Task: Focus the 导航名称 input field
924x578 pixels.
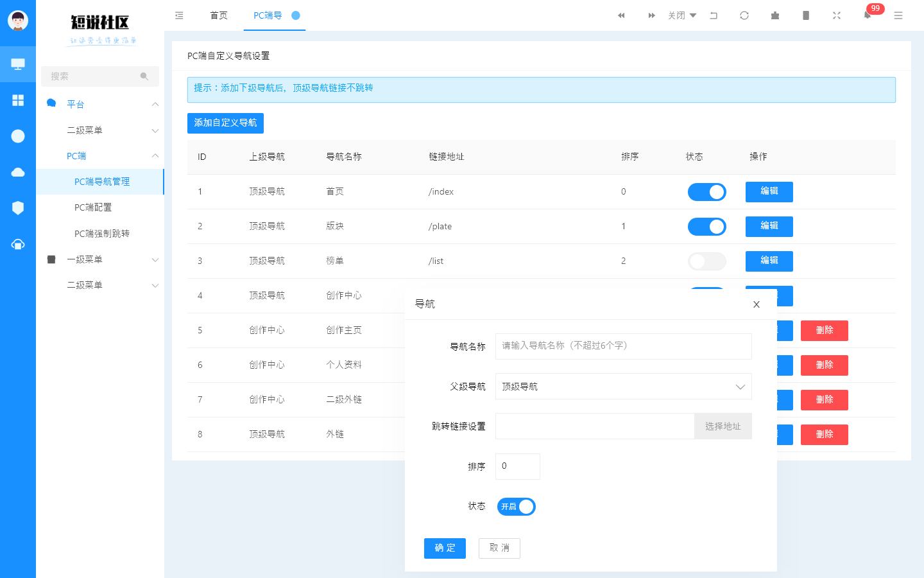Action: (x=623, y=346)
